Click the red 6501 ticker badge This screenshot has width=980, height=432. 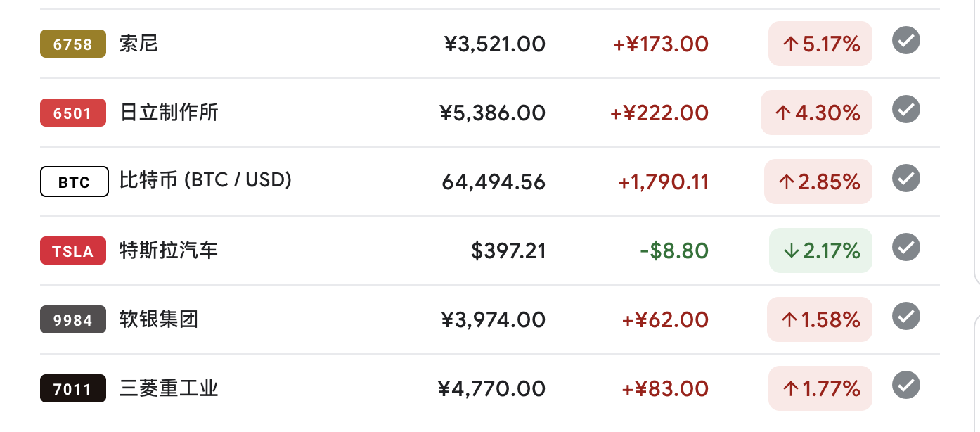click(x=73, y=113)
